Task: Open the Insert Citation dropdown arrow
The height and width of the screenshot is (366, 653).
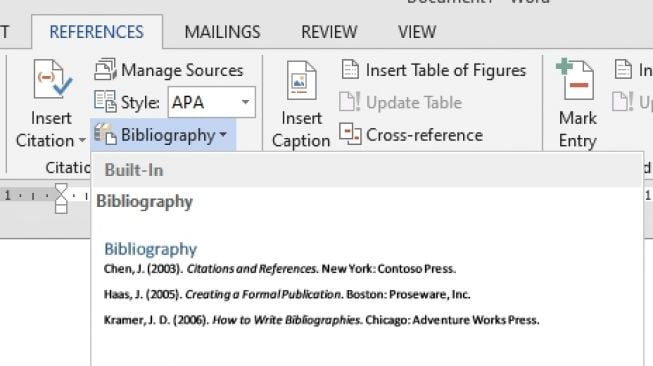Action: click(82, 140)
